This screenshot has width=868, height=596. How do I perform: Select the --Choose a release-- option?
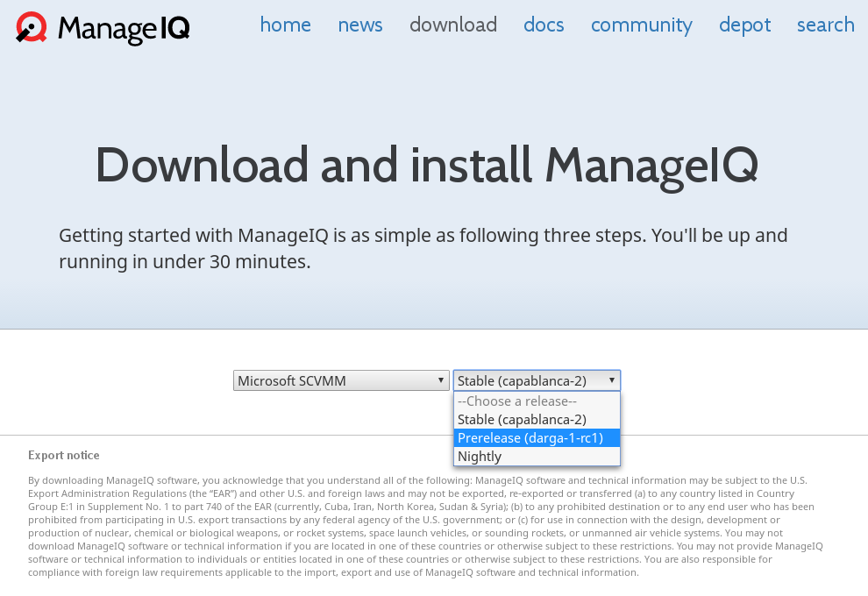click(x=537, y=401)
